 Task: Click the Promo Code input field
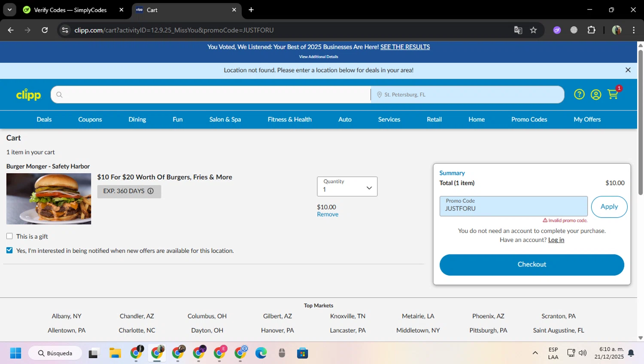coord(513,206)
